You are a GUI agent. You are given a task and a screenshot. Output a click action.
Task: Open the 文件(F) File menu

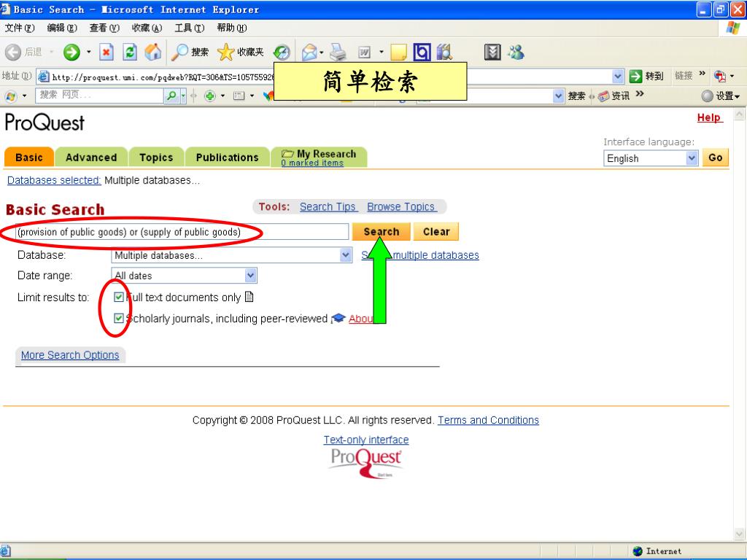point(20,28)
